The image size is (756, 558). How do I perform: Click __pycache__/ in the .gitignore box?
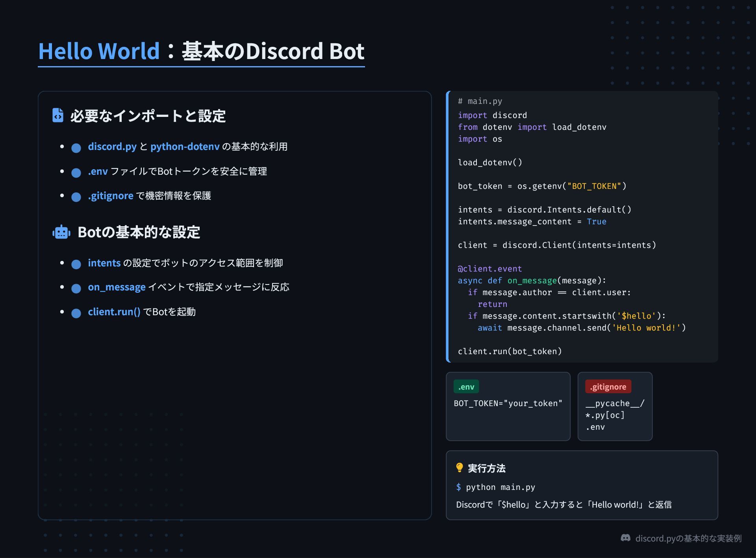[615, 403]
